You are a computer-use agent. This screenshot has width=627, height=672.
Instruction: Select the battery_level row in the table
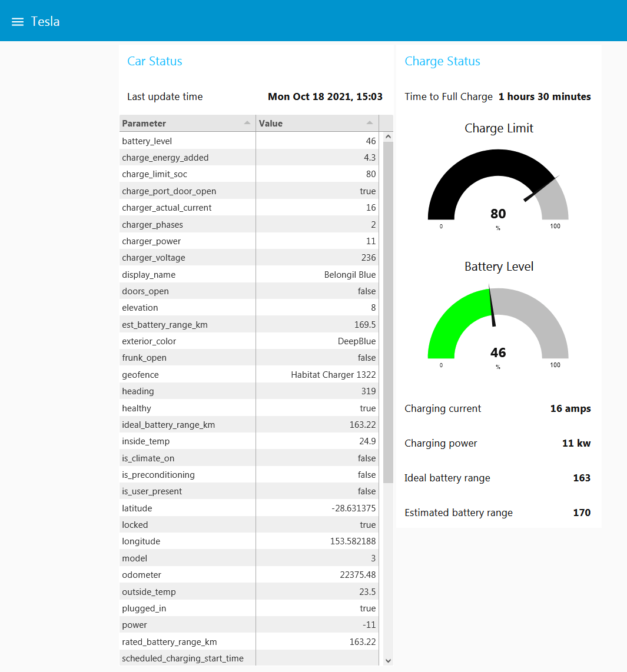[x=247, y=141]
